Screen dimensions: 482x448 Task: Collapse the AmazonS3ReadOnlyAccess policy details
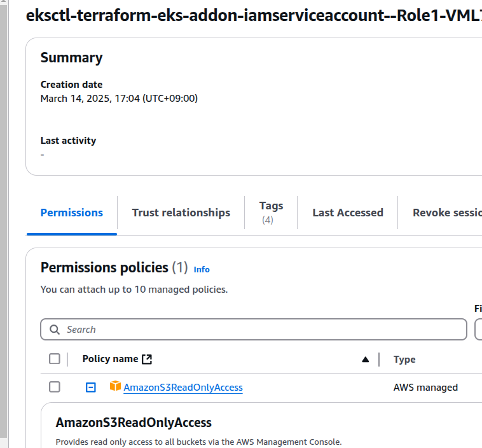[91, 387]
